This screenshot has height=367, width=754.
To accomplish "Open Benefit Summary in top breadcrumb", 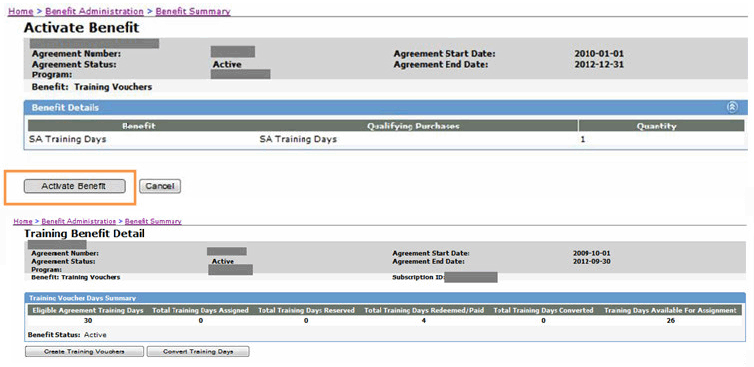I will coord(193,11).
